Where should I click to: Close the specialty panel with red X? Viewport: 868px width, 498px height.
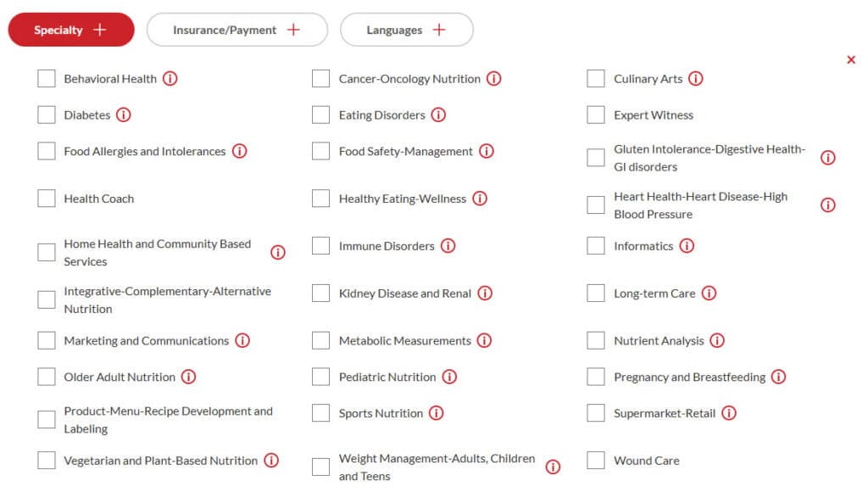coord(851,60)
